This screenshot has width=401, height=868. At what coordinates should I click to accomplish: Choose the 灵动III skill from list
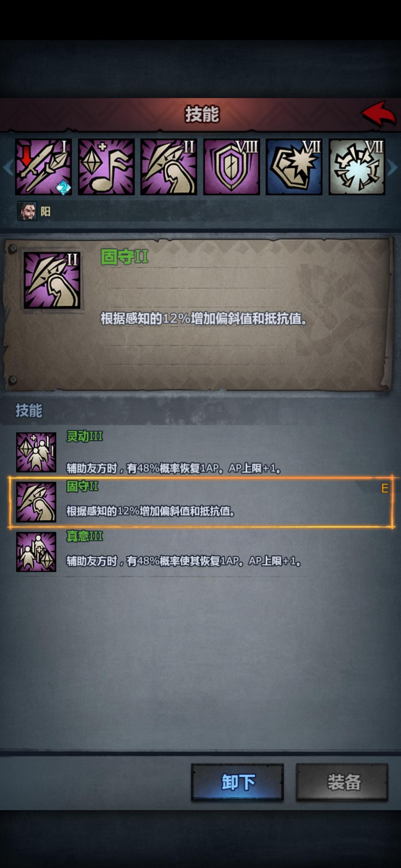click(200, 452)
